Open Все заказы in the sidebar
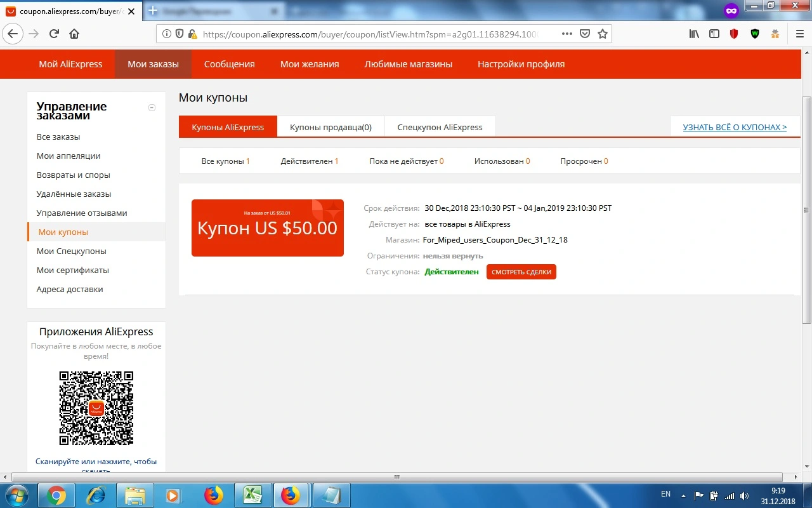 point(58,137)
